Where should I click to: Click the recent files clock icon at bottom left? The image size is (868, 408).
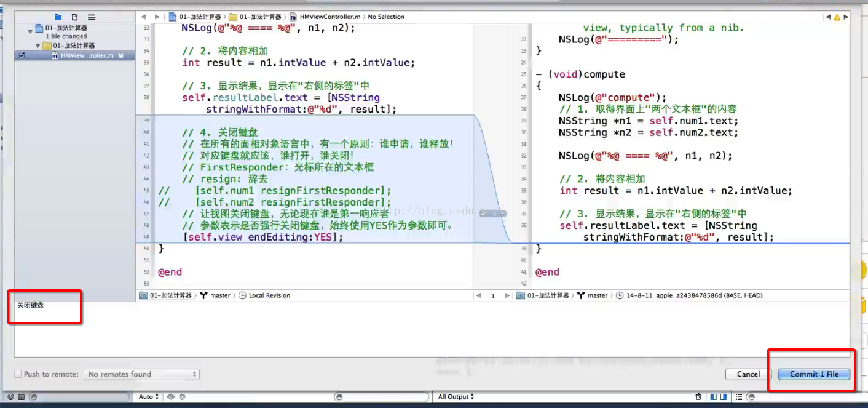10,397
